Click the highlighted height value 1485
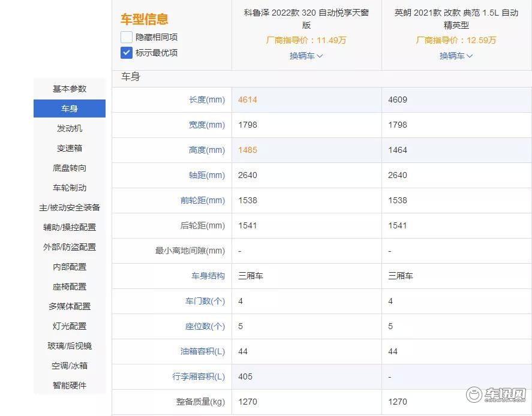The width and height of the screenshot is (532, 416). (x=247, y=150)
